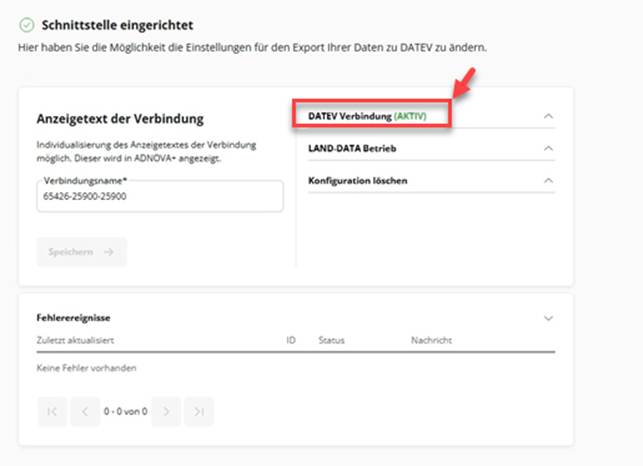Go to first page of error events

tap(52, 411)
